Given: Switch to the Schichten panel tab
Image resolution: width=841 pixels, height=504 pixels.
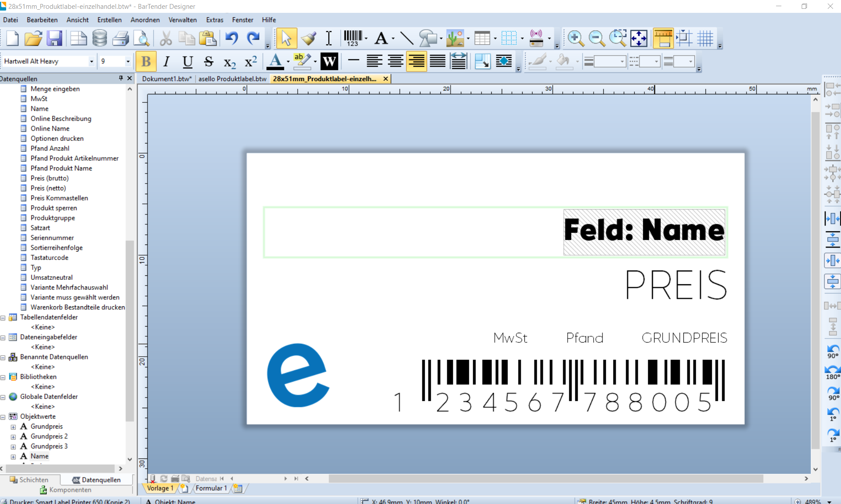Looking at the screenshot, I should pyautogui.click(x=30, y=480).
